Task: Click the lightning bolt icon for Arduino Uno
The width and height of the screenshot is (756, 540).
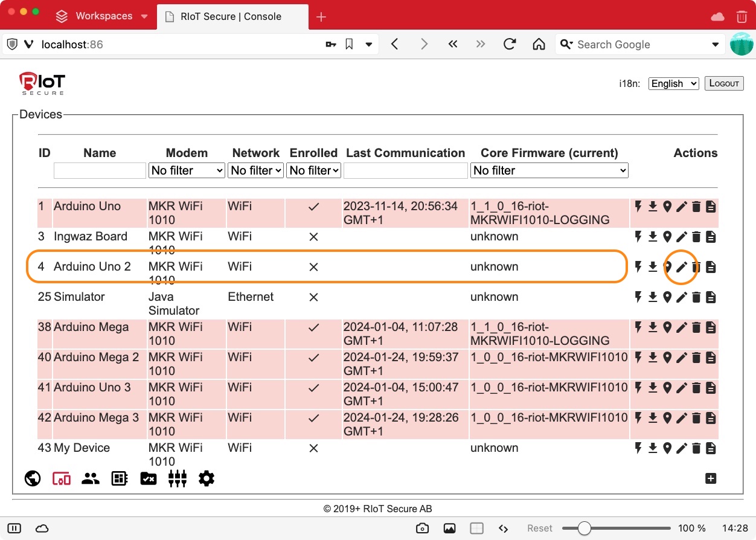Action: tap(638, 207)
